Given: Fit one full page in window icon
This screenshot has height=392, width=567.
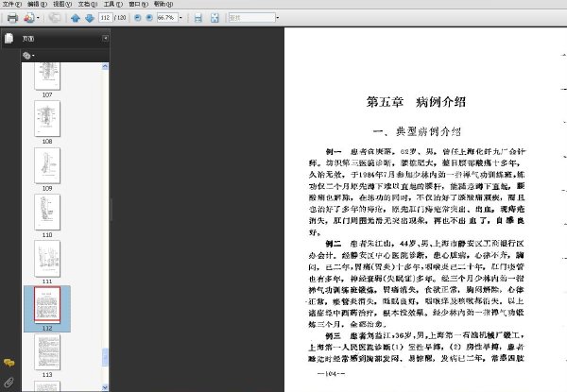Looking at the screenshot, I should pos(215,18).
